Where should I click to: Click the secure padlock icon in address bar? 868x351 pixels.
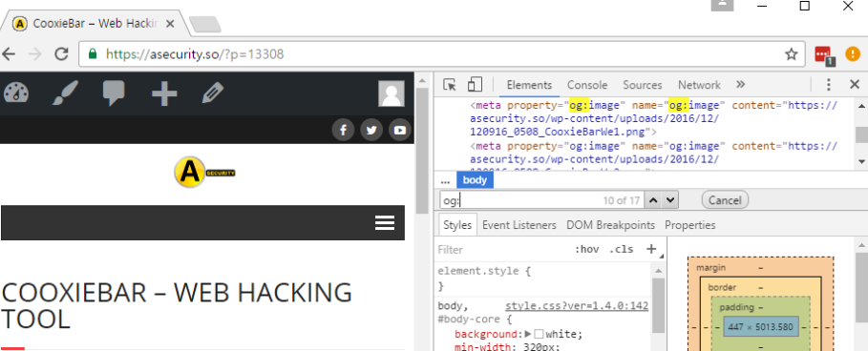click(x=93, y=53)
